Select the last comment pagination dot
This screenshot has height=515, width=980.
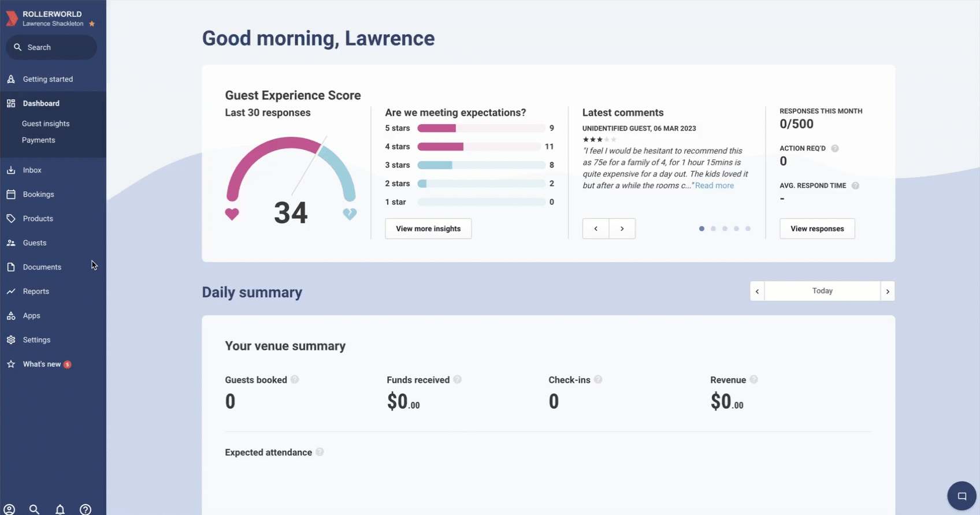748,229
